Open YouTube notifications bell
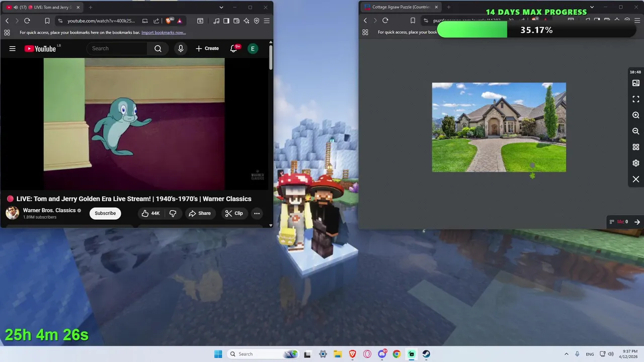 tap(234, 49)
